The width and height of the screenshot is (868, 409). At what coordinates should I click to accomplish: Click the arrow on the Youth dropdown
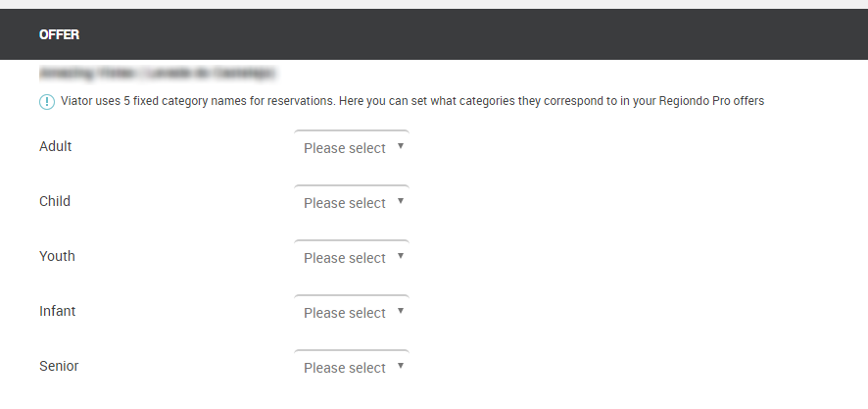[401, 257]
